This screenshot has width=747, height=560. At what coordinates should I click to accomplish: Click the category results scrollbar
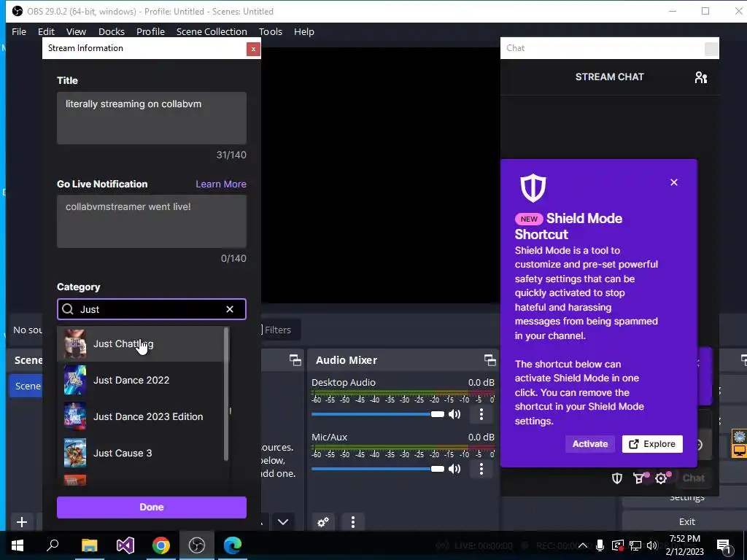tap(226, 394)
